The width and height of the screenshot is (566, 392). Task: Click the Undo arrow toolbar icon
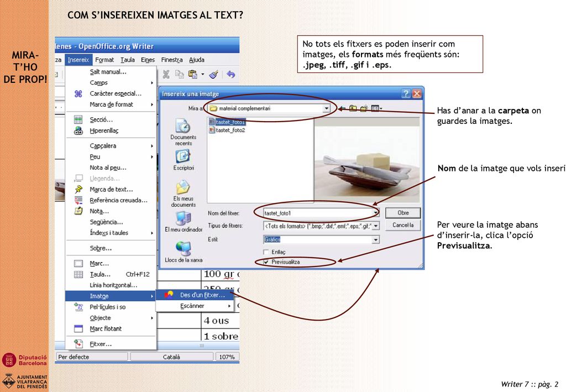(x=230, y=74)
